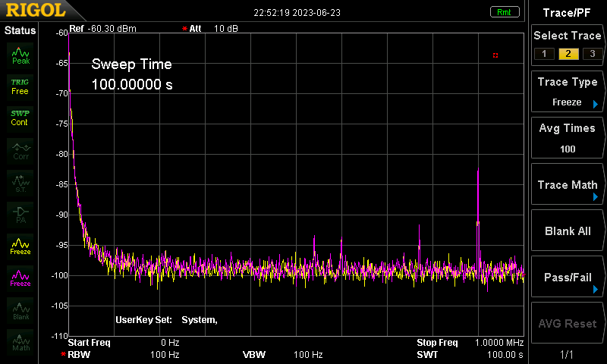Click the Math trace status icon
607x364 pixels.
pyautogui.click(x=20, y=342)
